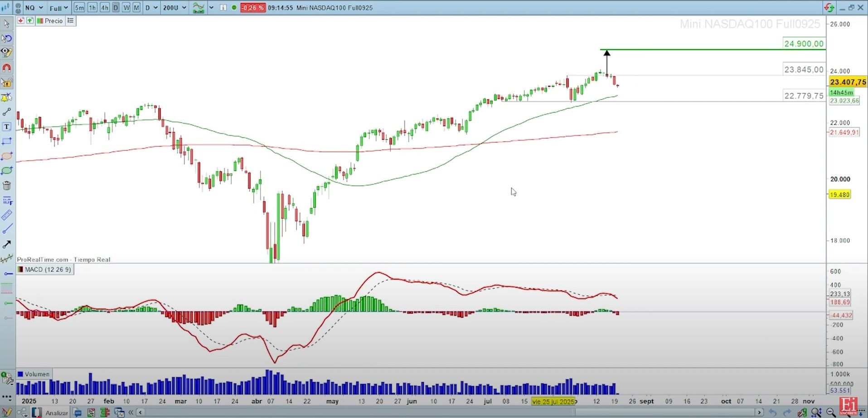Expand the arrow beside the indicators icon
The width and height of the screenshot is (868, 418).
(211, 8)
